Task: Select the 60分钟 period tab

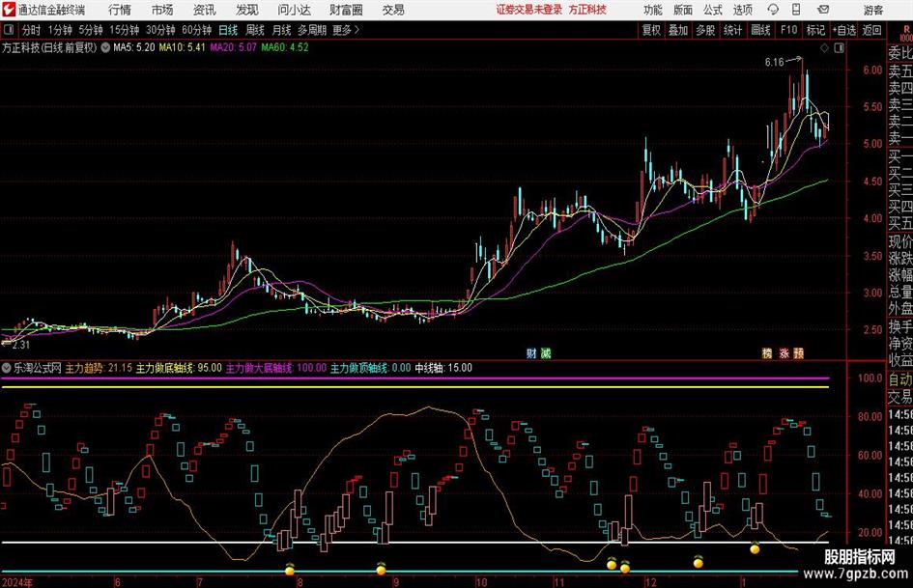Action: [x=196, y=30]
